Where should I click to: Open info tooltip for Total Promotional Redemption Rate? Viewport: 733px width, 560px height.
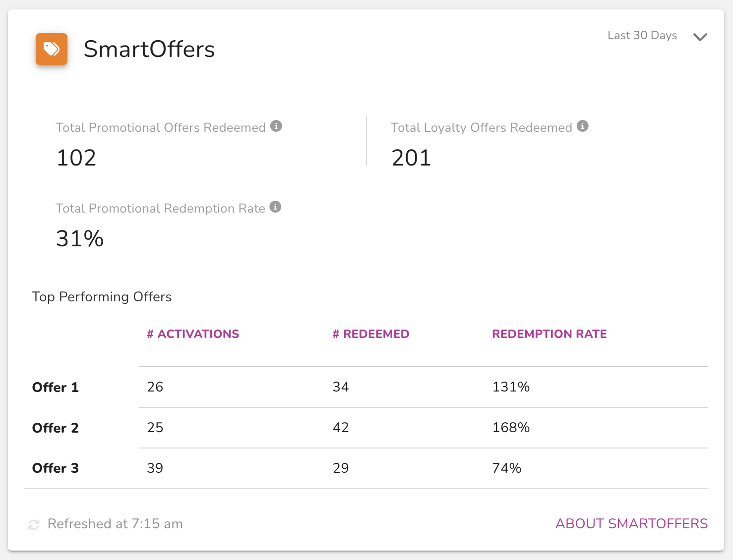(275, 207)
